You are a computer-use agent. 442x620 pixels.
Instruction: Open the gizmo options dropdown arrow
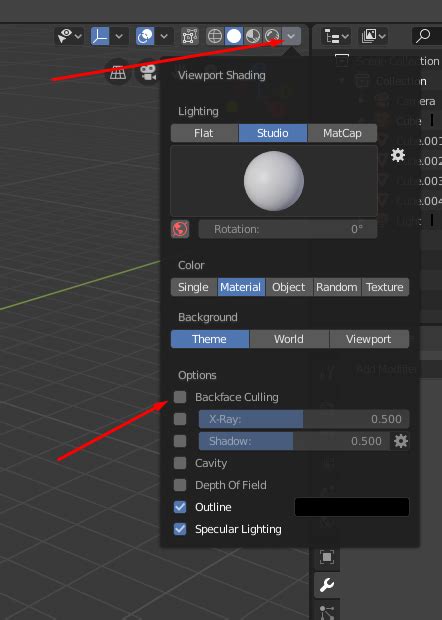coord(119,36)
